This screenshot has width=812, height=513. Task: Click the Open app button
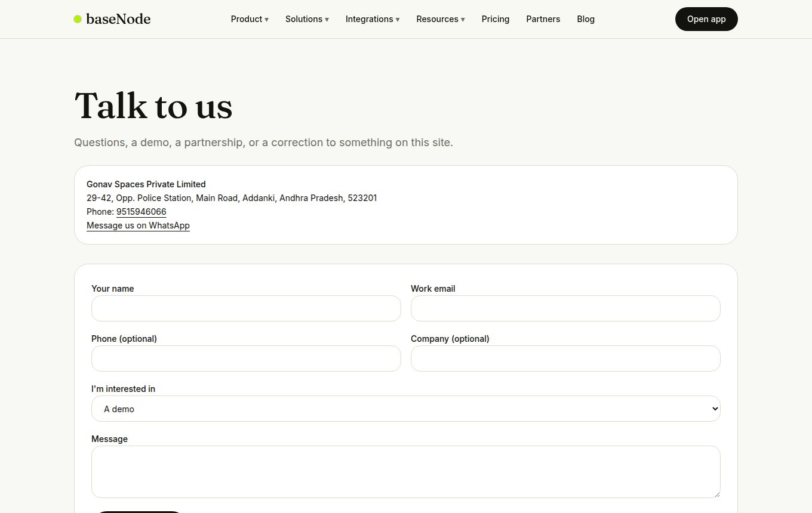pos(706,19)
